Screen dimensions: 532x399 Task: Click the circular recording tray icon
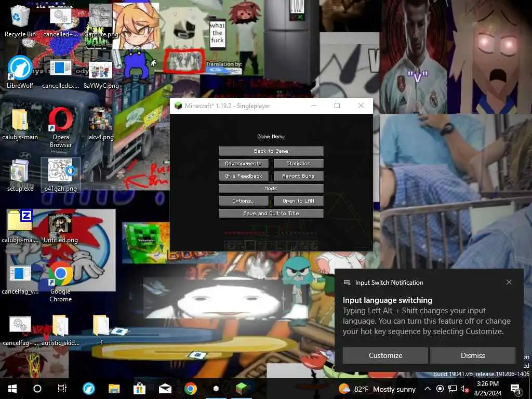tap(440, 389)
